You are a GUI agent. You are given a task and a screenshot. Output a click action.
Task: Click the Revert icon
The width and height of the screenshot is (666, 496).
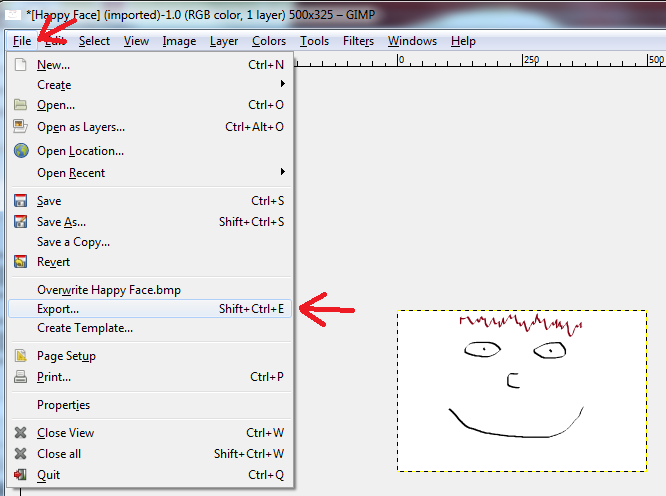[x=20, y=262]
